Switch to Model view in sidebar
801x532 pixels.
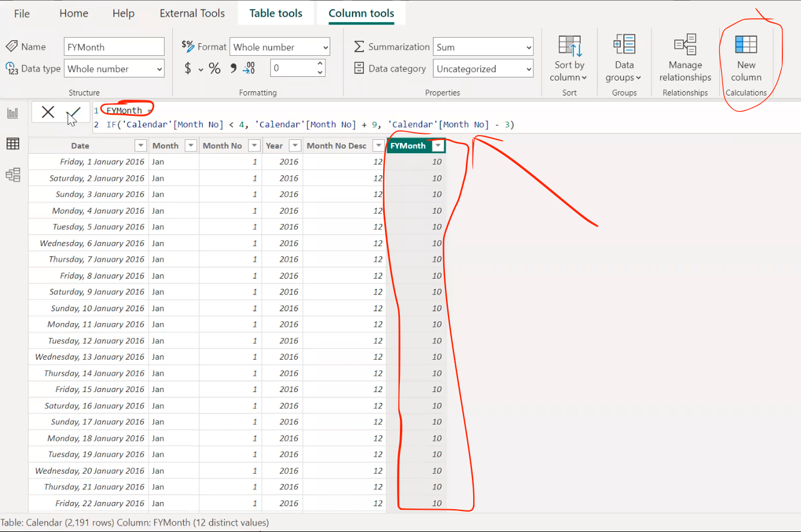click(13, 175)
